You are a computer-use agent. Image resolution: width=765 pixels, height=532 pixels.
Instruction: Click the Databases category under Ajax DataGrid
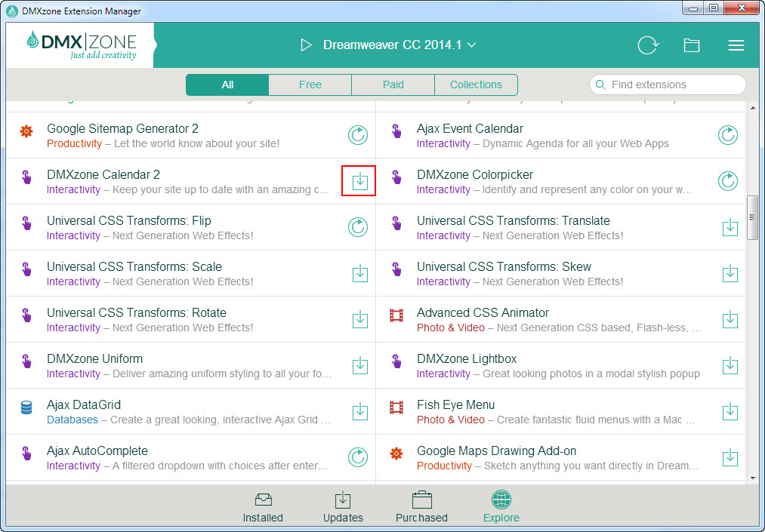[x=72, y=420]
